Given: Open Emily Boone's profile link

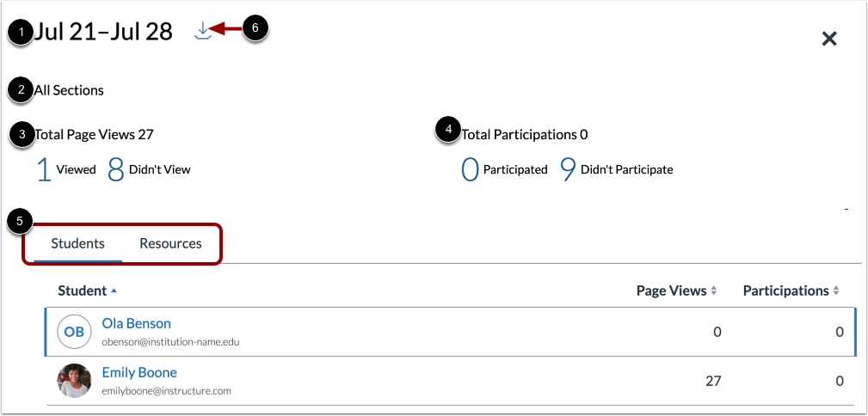Looking at the screenshot, I should (139, 372).
